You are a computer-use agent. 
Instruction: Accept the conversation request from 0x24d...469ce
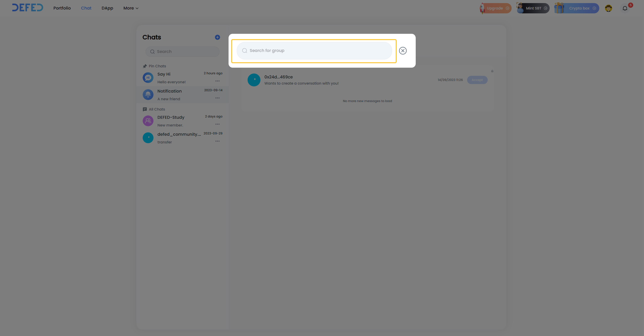point(477,80)
